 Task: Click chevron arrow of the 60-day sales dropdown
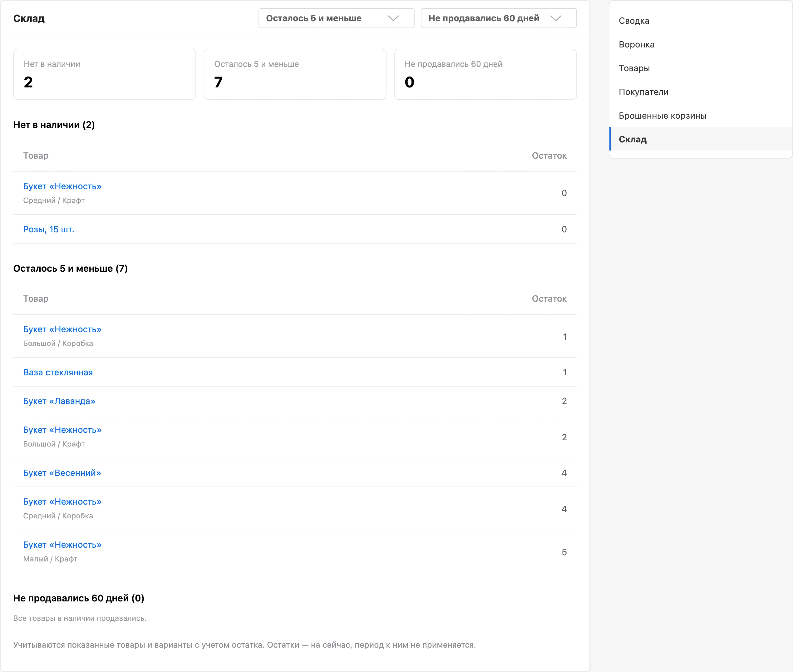(x=556, y=18)
